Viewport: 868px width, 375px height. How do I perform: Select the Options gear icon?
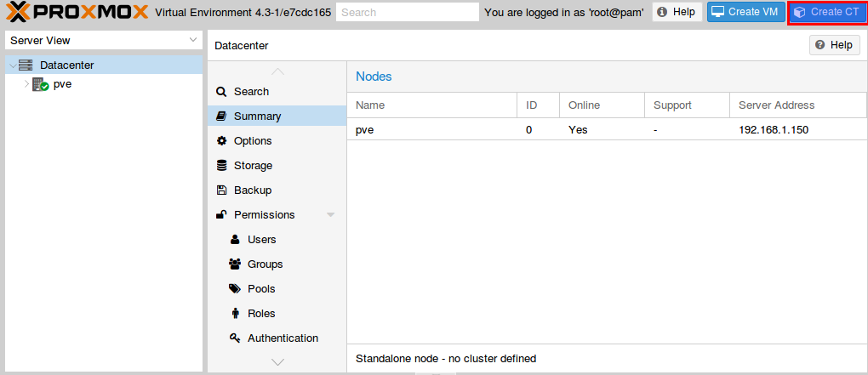221,141
